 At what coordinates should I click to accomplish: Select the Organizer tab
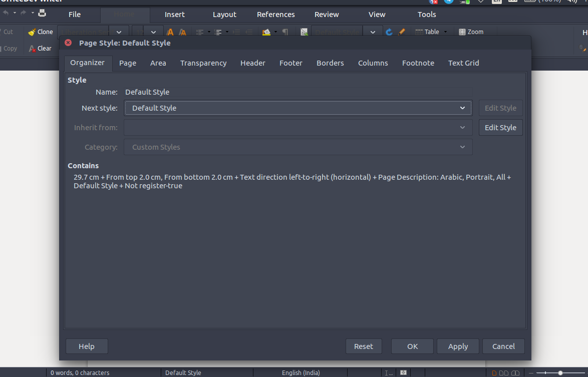(x=87, y=63)
